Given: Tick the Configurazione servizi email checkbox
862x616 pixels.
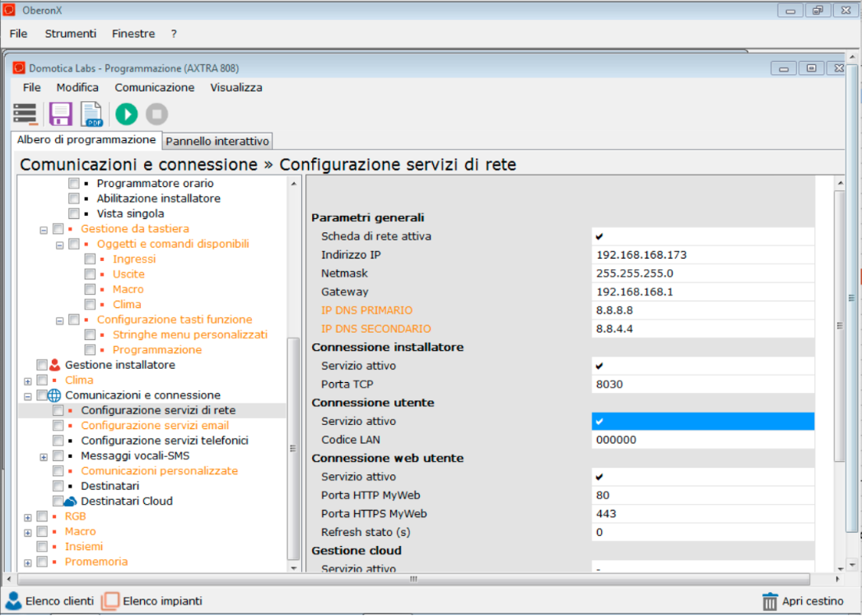Looking at the screenshot, I should [58, 426].
